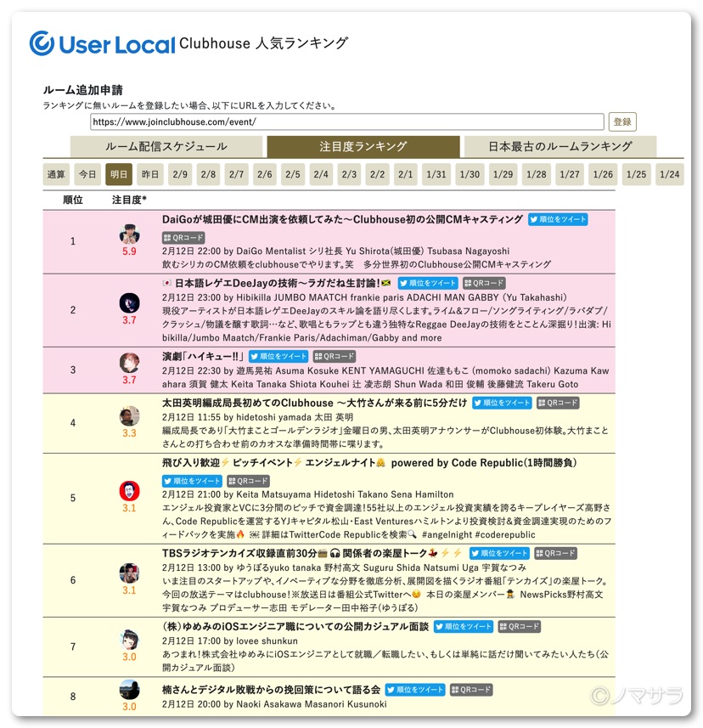Image resolution: width=703 pixels, height=728 pixels.
Task: Choose the 2/9 date tab
Action: (180, 175)
